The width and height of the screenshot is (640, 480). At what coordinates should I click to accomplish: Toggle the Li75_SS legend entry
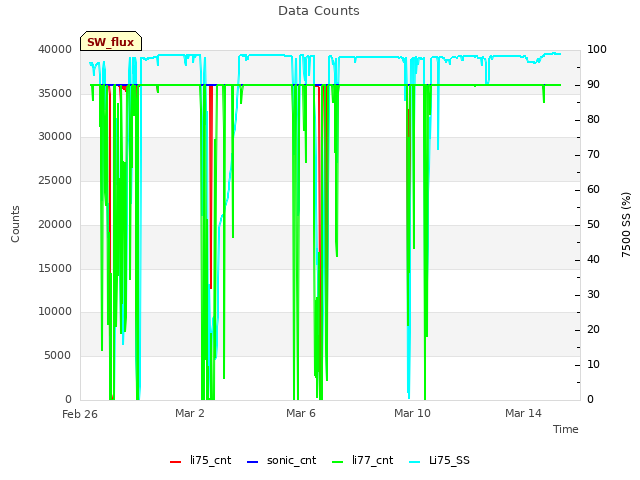click(439, 461)
